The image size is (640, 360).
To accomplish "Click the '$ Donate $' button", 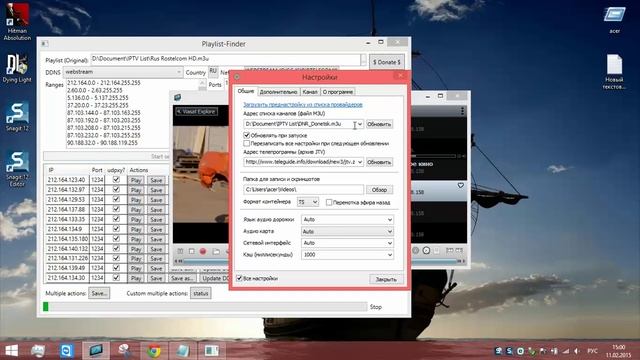I will coord(387,62).
